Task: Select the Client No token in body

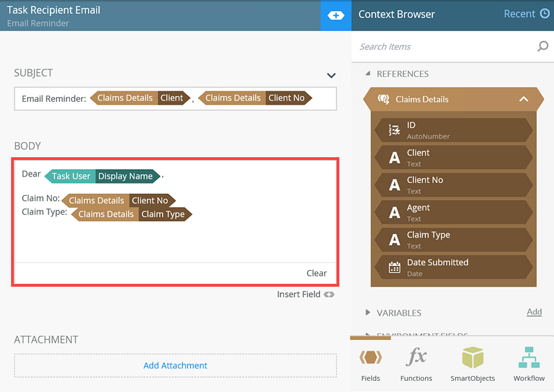Action: pos(118,200)
